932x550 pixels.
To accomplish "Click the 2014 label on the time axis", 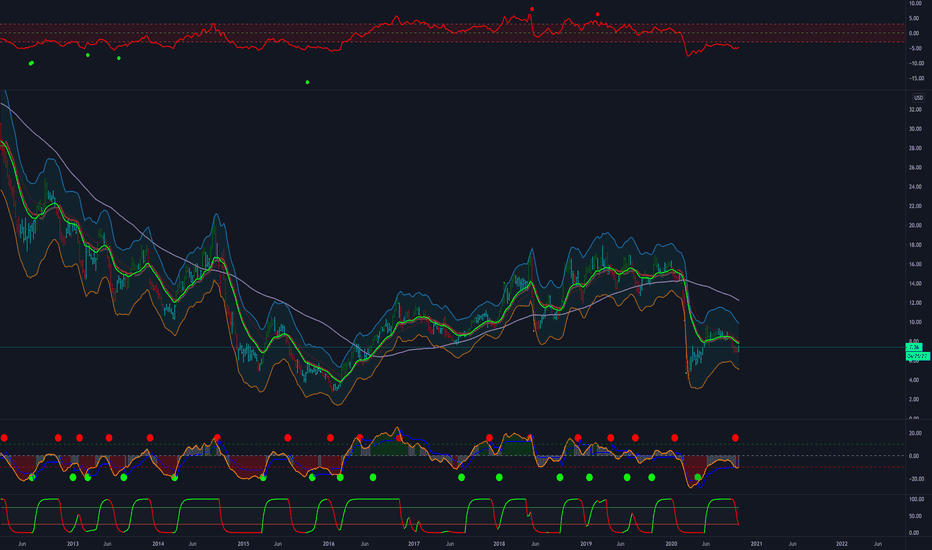I will (x=158, y=543).
